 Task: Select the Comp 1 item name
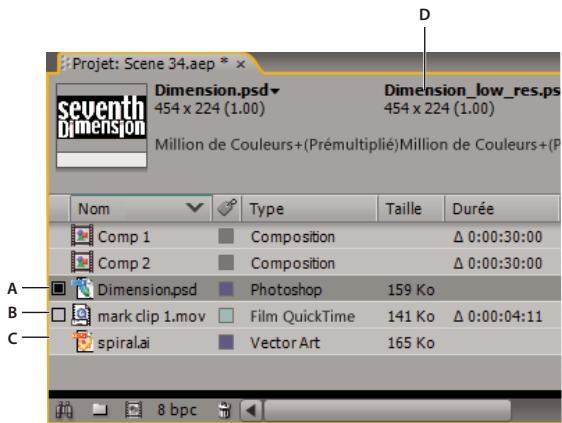tap(124, 237)
